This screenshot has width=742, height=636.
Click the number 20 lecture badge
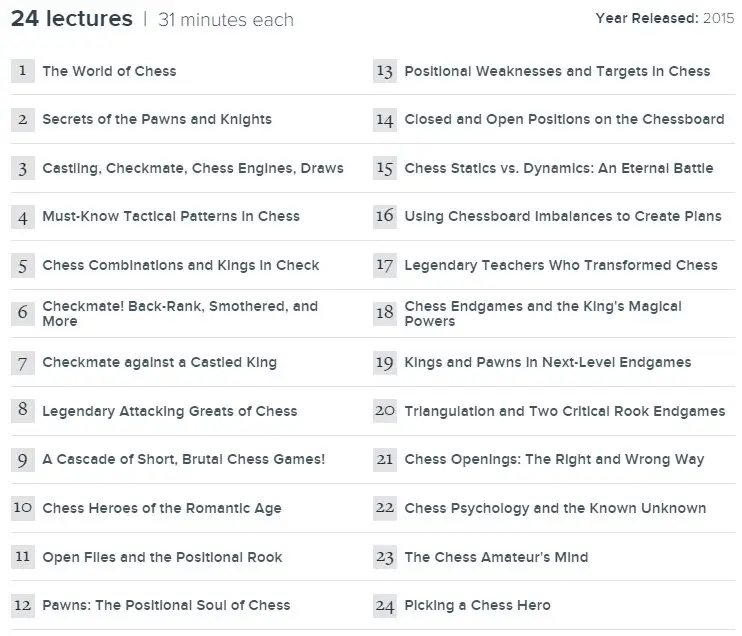[385, 411]
